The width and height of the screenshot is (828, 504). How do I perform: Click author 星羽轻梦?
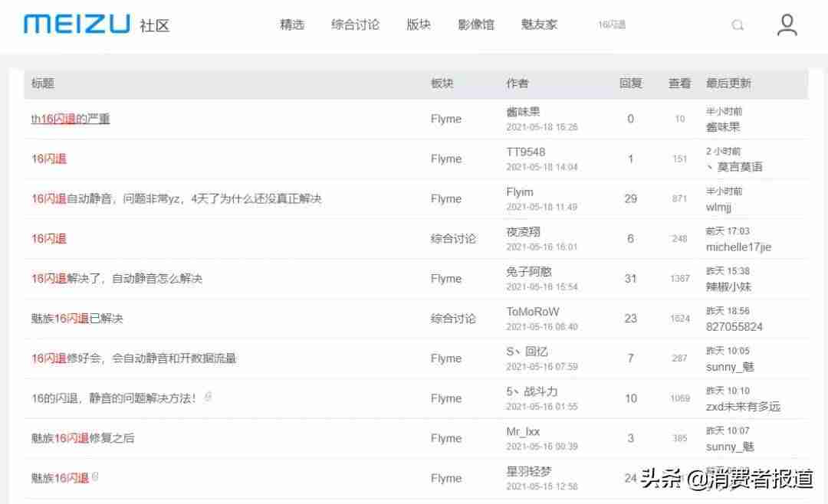(528, 471)
